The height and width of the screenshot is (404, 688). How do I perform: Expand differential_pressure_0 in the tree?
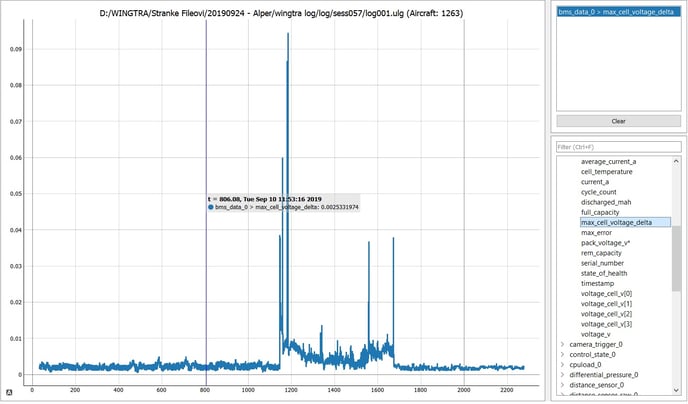point(562,374)
